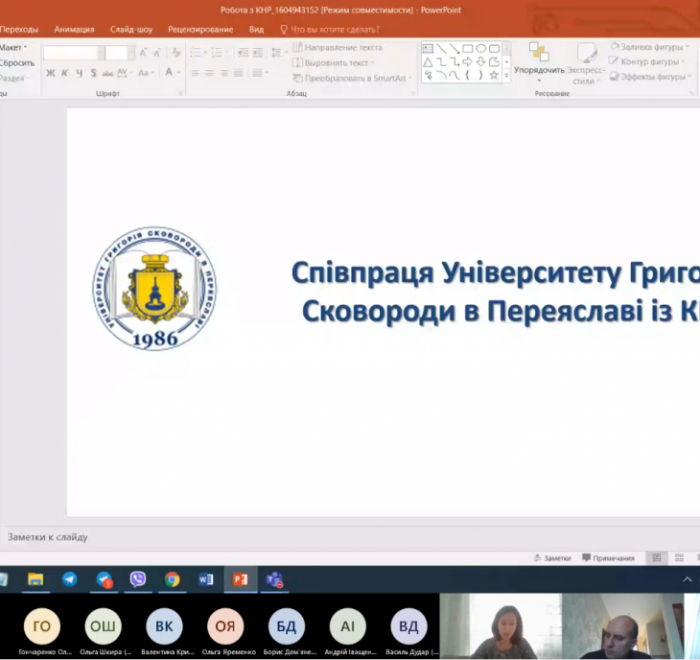The image size is (700, 660).
Task: Align text to the left
Action: point(195,73)
